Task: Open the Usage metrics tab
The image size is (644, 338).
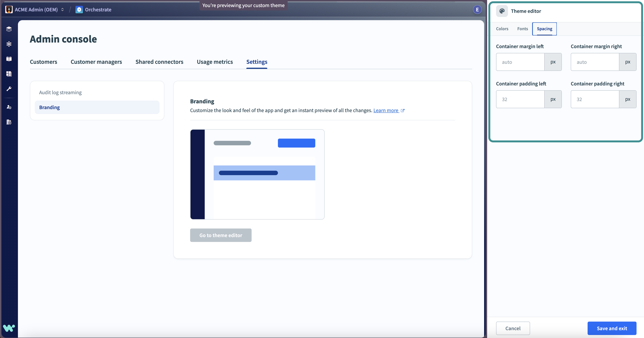Action: [214, 62]
